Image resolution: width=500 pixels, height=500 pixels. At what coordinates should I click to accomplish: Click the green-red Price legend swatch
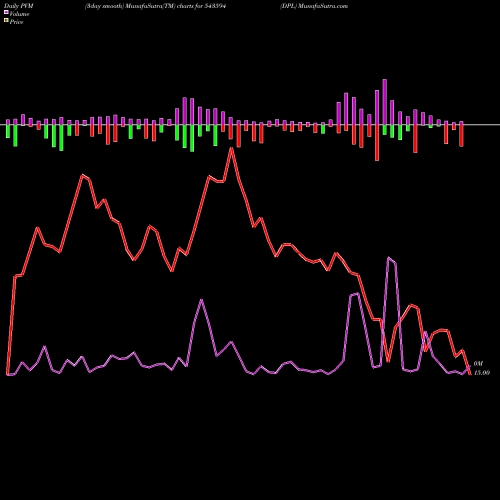click(6, 21)
